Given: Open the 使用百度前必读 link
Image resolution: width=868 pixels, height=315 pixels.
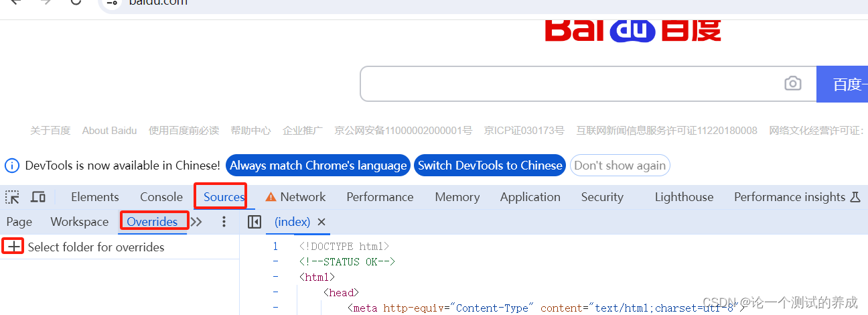Looking at the screenshot, I should point(184,131).
